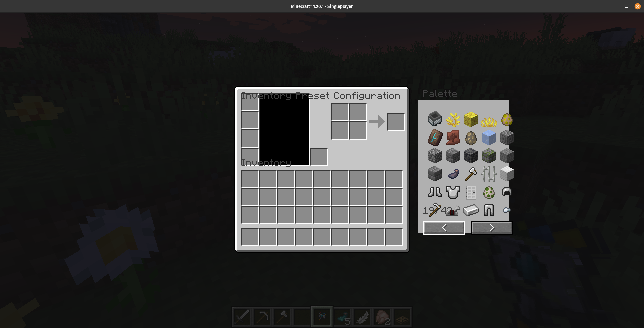Viewport: 644px width, 328px height.
Task: Choose the iron boots
Action: [x=435, y=192]
